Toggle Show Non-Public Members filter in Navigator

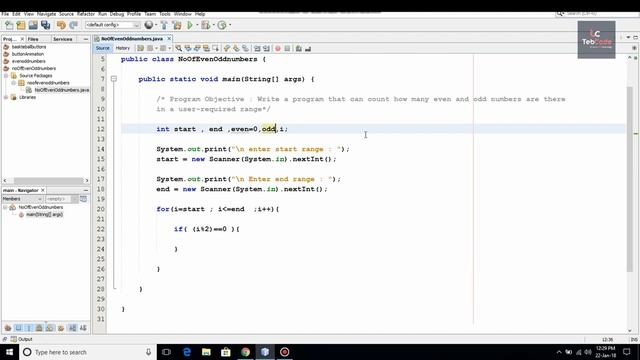pyautogui.click(x=39, y=328)
